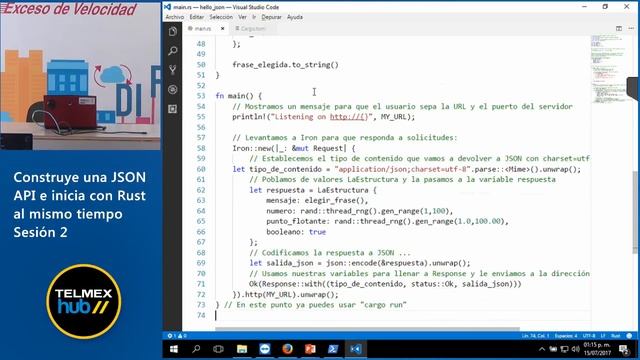Image resolution: width=640 pixels, height=360 pixels.
Task: Open the Source Control view icon
Action: coord(173,70)
